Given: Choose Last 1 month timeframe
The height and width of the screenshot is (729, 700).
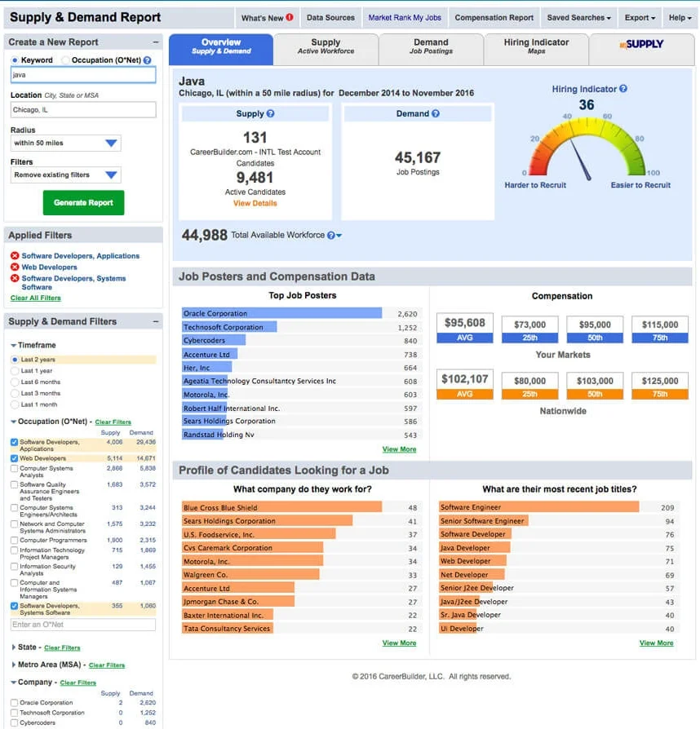Looking at the screenshot, I should [15, 404].
